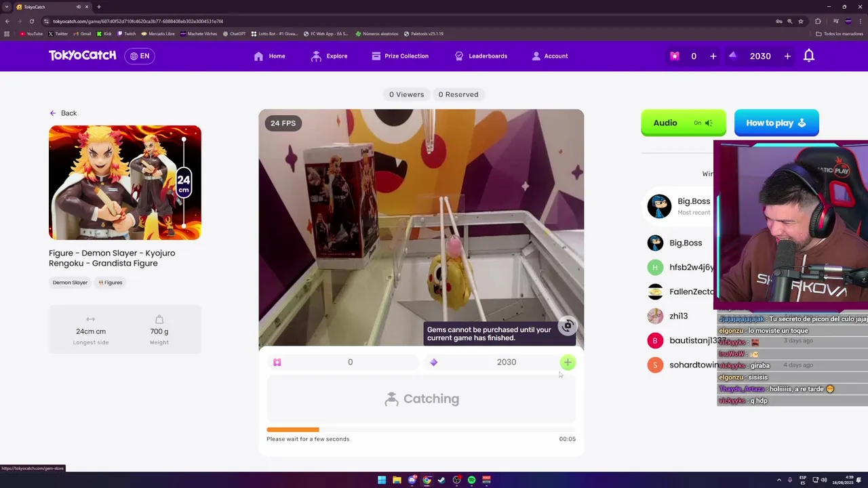This screenshot has width=868, height=488.
Task: Open the notifications bell
Action: (808, 56)
